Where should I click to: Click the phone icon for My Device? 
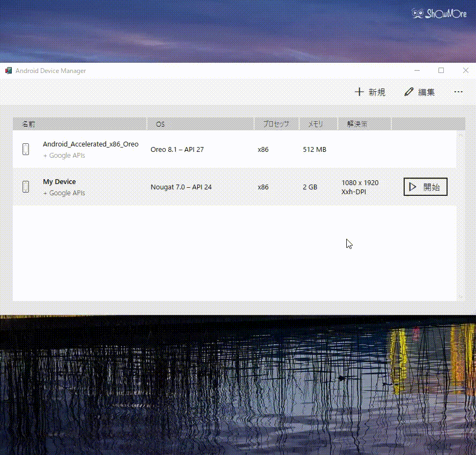coord(26,187)
